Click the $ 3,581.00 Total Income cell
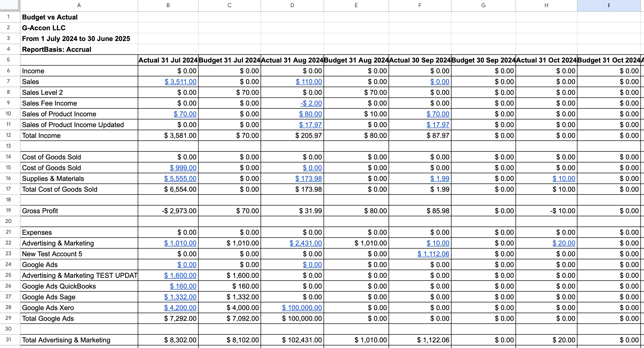644x348 pixels. (x=168, y=136)
